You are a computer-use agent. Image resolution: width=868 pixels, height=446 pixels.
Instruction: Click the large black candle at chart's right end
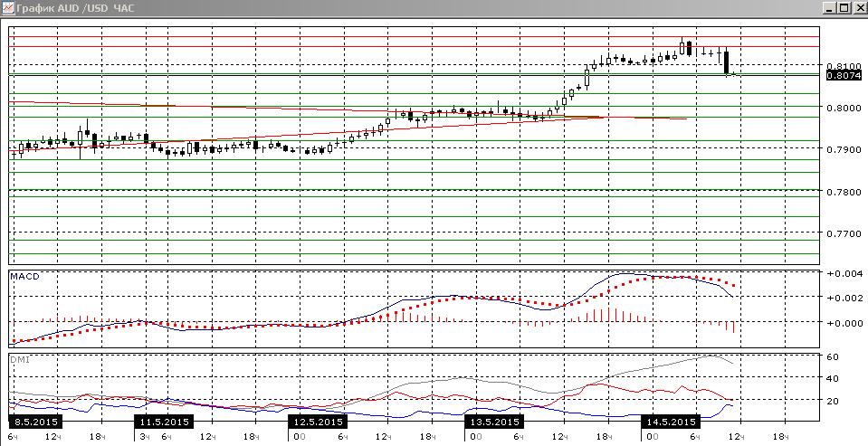(726, 62)
